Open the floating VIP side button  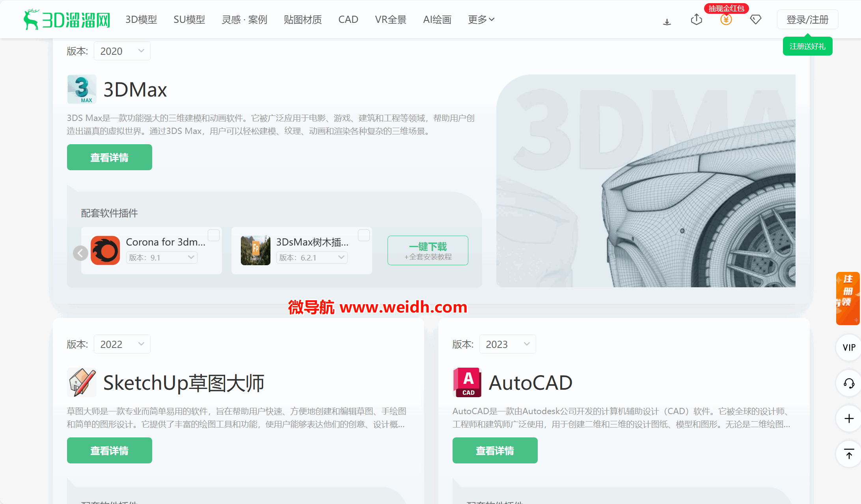[849, 348]
